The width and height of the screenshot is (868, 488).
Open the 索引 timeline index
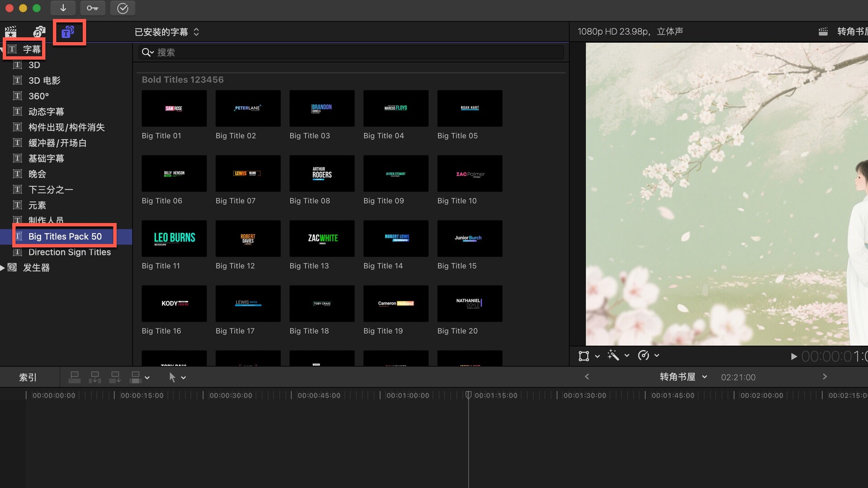28,377
